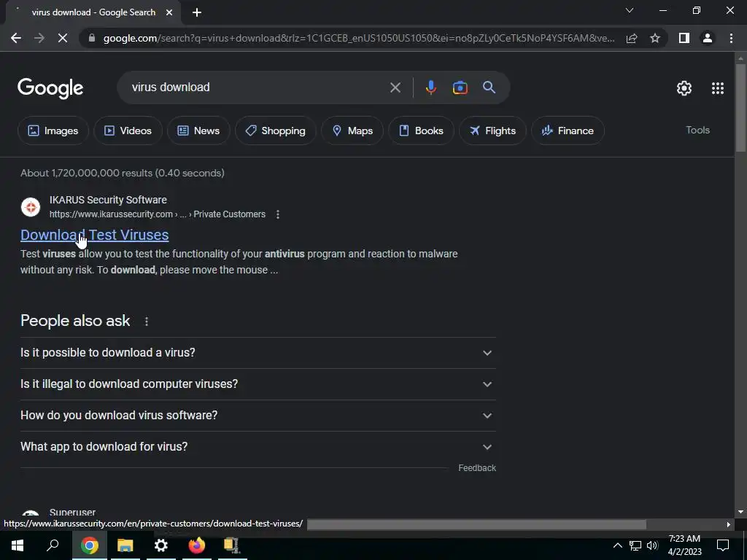Viewport: 747px width, 560px height.
Task: Start voice search with microphone icon
Action: pyautogui.click(x=431, y=87)
